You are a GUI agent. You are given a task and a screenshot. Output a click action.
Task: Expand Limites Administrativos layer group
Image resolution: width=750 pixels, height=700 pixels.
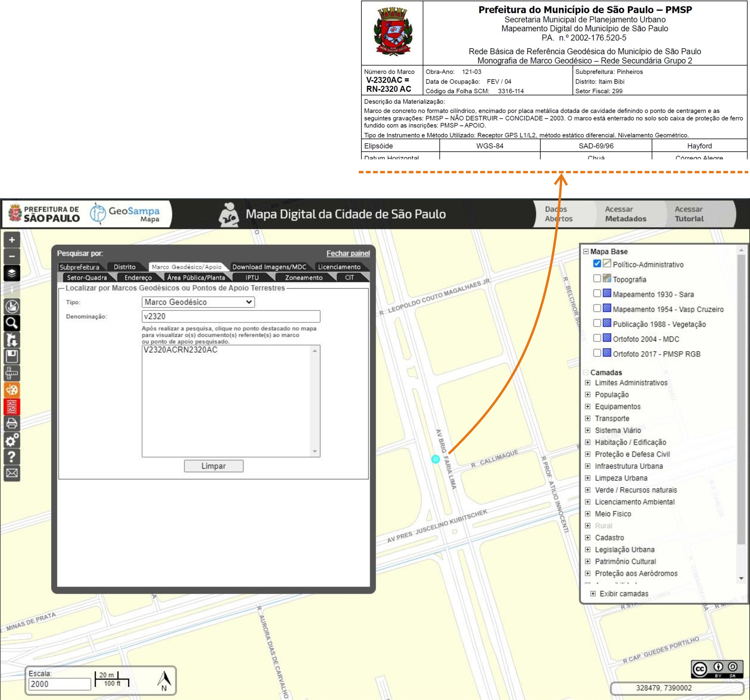[587, 383]
